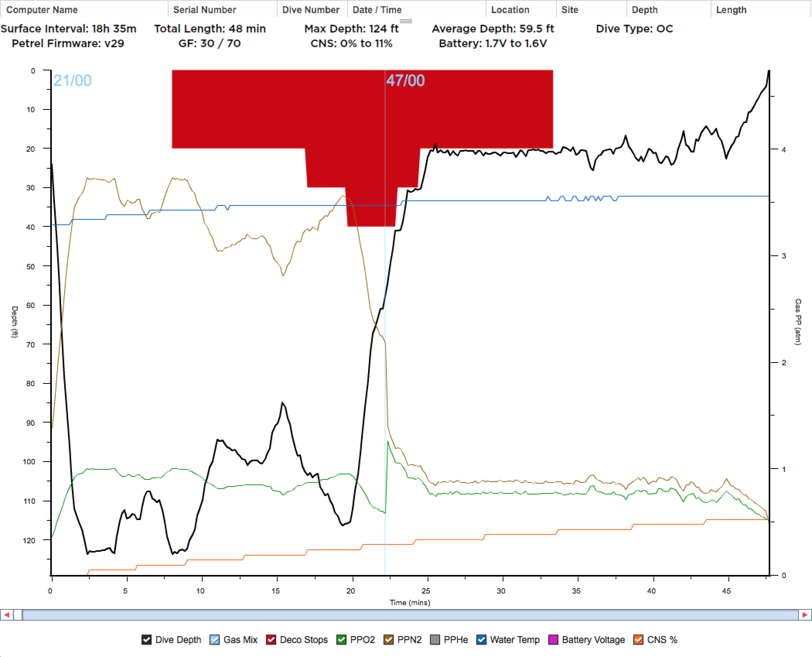Click the left scroll arrow

click(7, 615)
